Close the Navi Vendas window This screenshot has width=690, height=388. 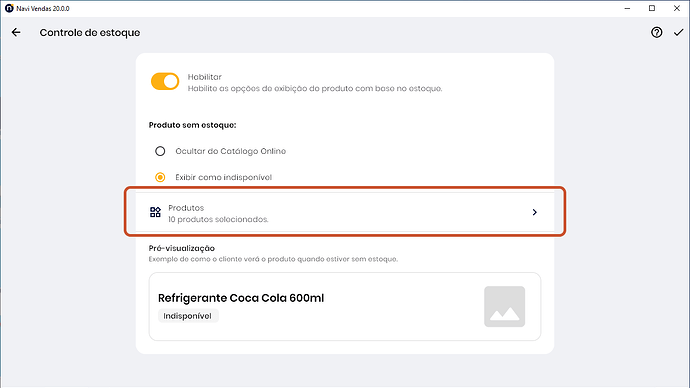click(677, 8)
